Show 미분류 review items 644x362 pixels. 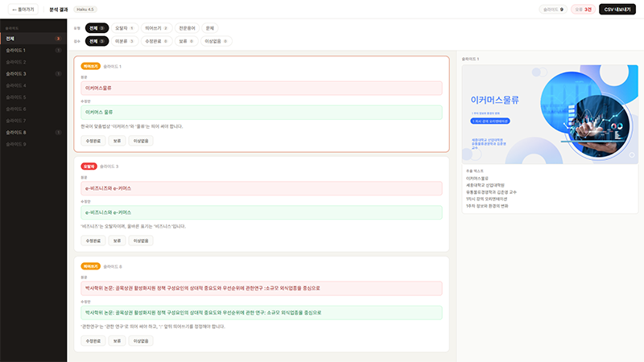click(125, 41)
